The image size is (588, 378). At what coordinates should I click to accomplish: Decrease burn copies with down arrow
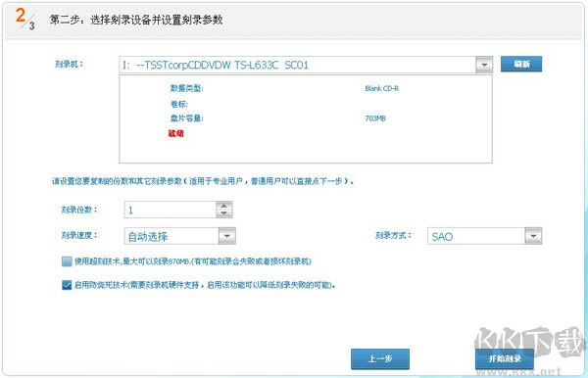[223, 213]
